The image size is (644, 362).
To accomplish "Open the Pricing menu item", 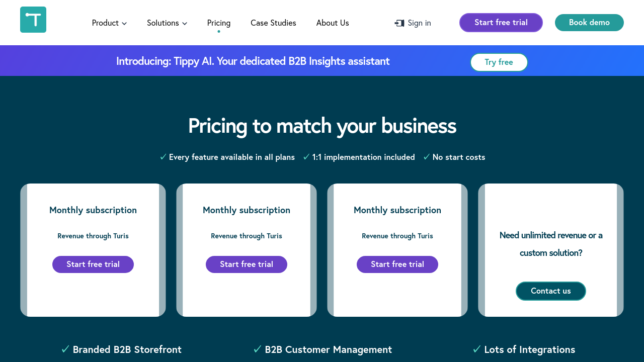I will (x=219, y=23).
